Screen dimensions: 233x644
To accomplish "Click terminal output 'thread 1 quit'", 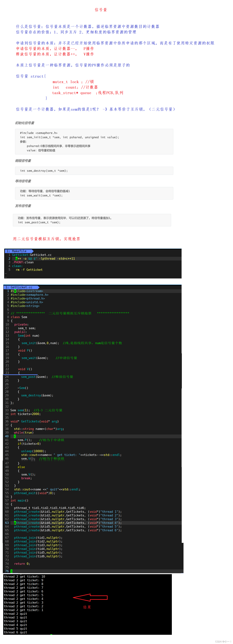I will coord(16,617).
